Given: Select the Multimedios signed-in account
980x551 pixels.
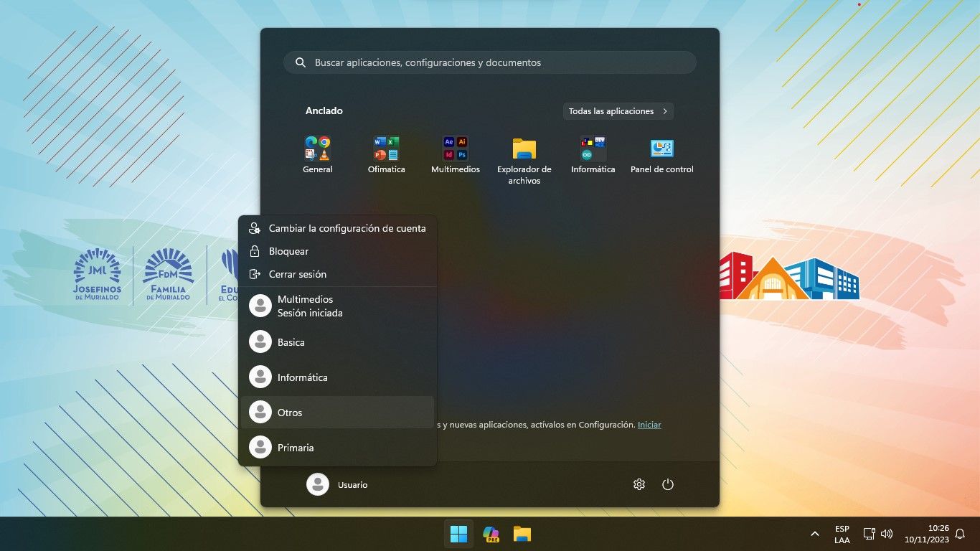Looking at the screenshot, I should (337, 306).
